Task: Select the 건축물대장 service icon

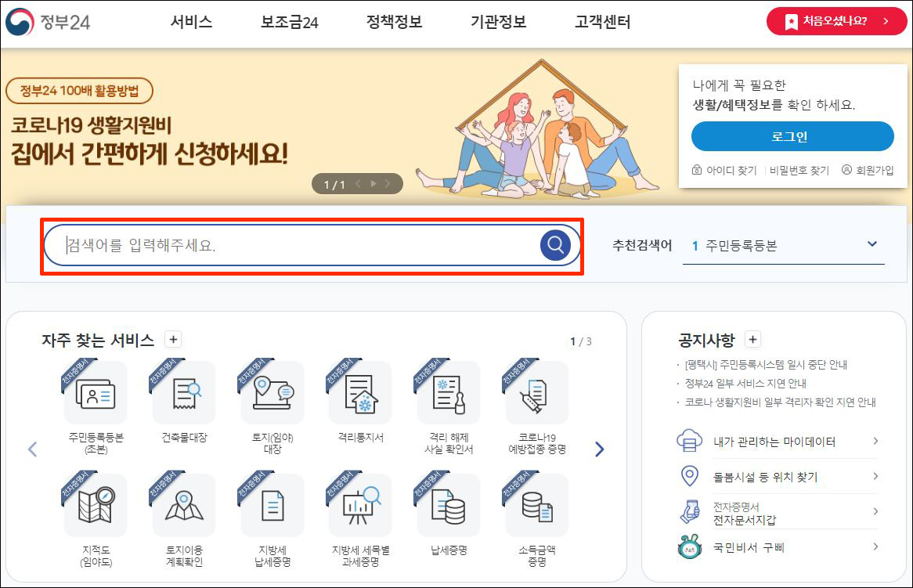Action: point(182,392)
